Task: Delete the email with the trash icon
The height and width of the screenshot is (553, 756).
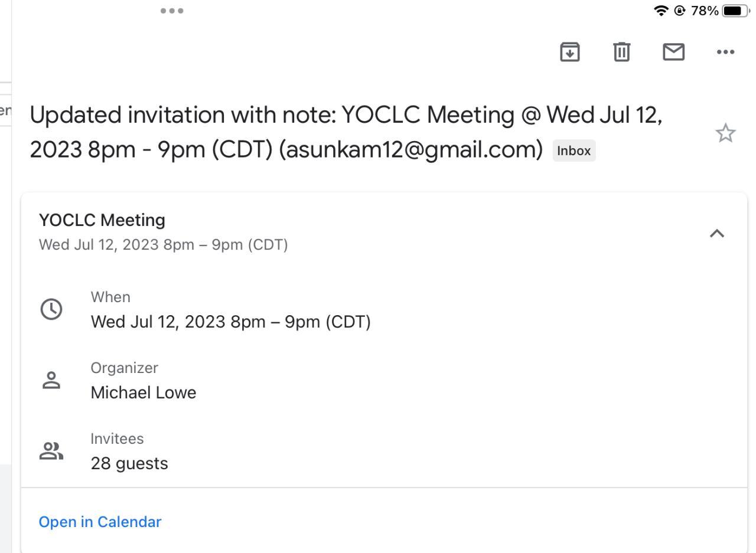Action: click(621, 52)
